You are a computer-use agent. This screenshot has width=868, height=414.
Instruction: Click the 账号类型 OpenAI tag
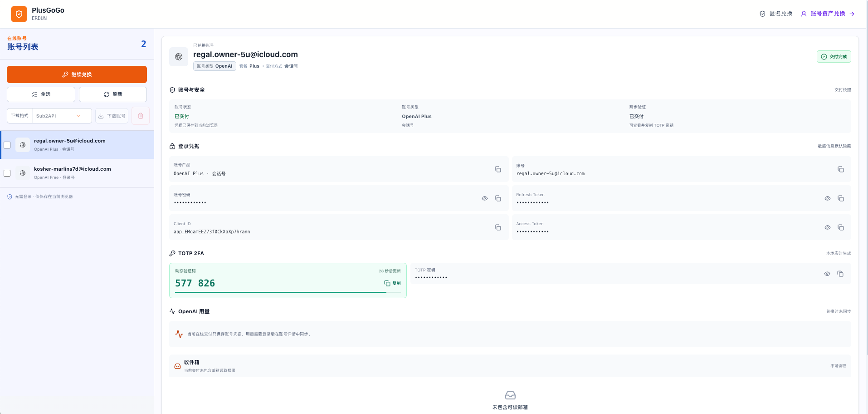pyautogui.click(x=215, y=66)
